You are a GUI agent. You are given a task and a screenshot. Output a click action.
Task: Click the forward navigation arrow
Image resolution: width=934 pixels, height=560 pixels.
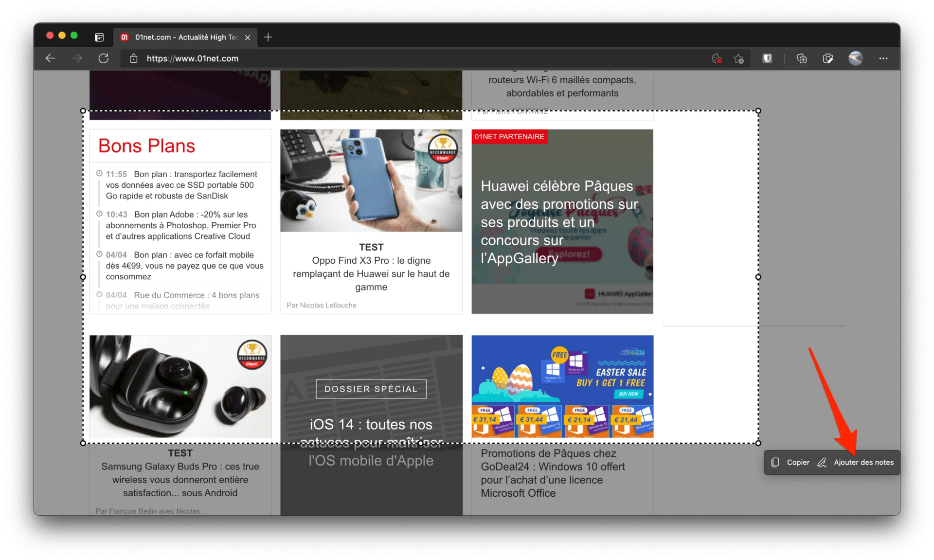tap(77, 58)
